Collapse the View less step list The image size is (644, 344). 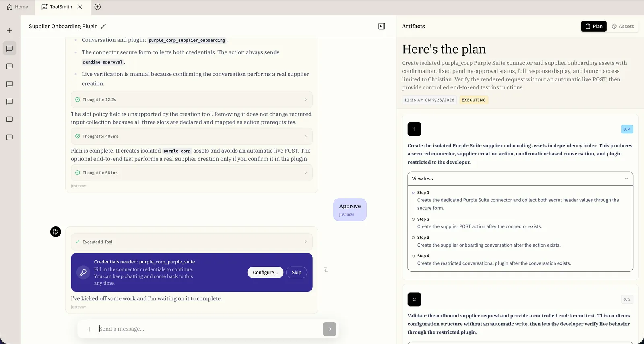point(520,179)
